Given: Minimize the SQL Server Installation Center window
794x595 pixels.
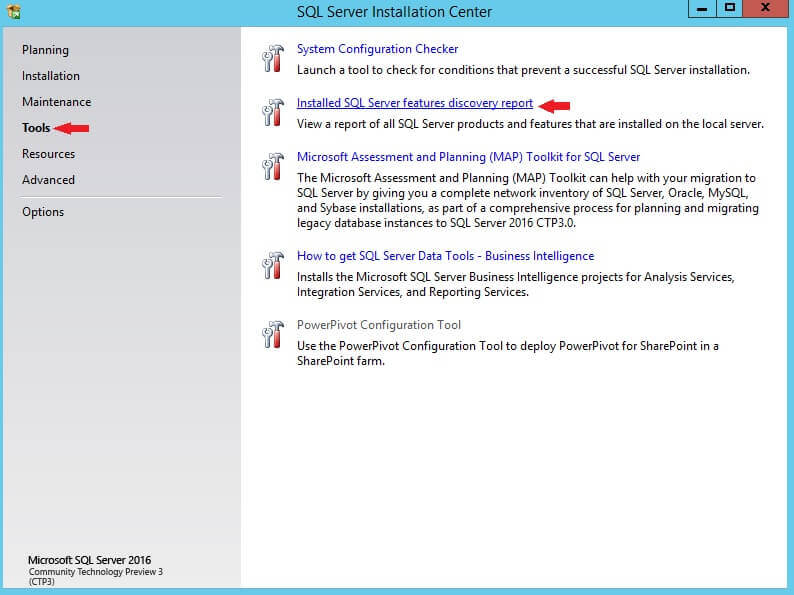Looking at the screenshot, I should (702, 9).
